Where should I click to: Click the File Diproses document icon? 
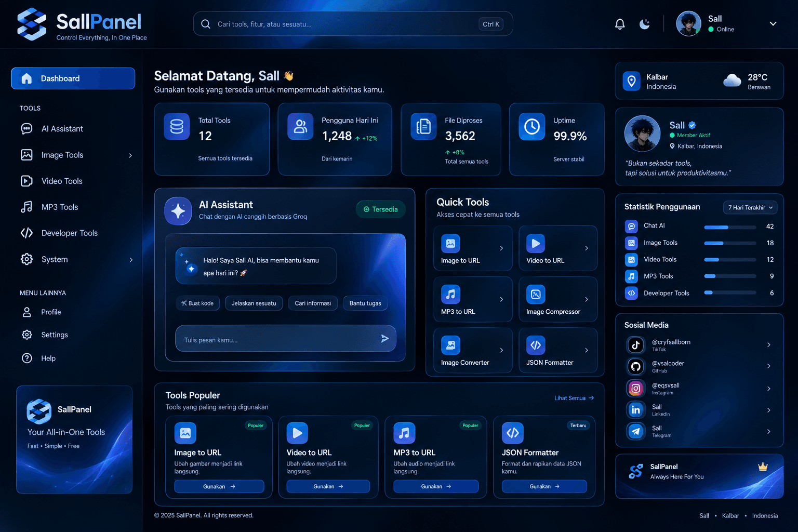[x=424, y=126]
